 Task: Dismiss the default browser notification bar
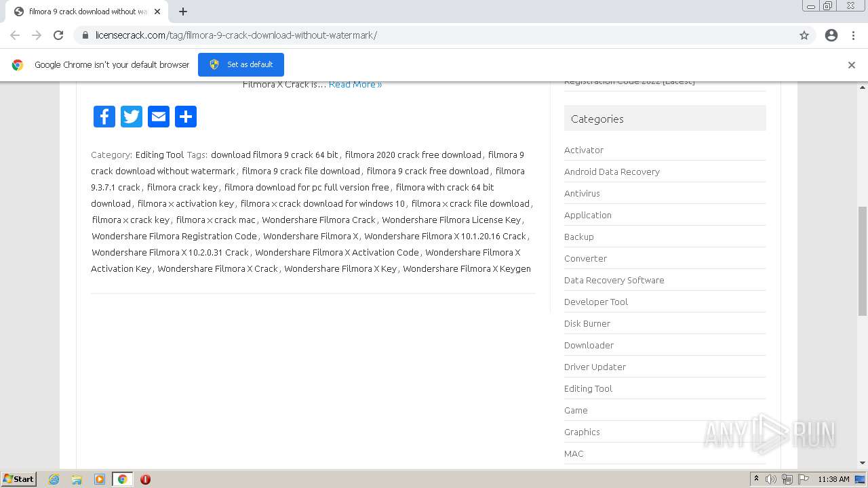852,65
